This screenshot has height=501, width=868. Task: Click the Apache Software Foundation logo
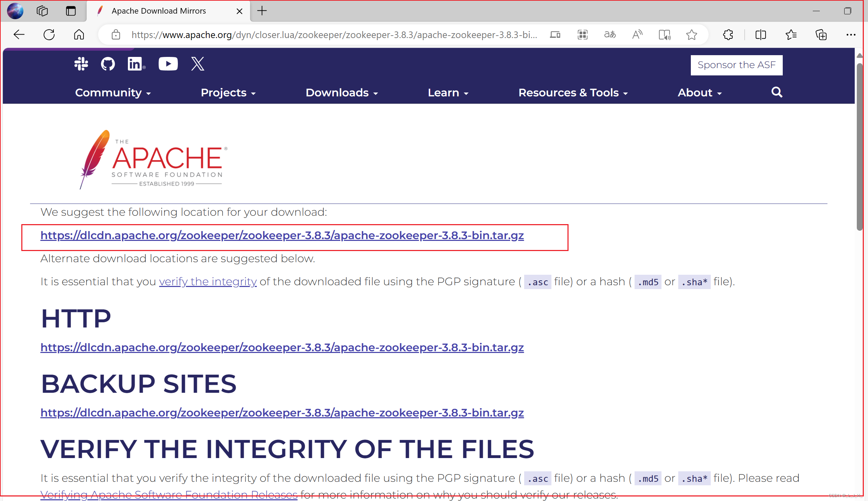coord(153,159)
